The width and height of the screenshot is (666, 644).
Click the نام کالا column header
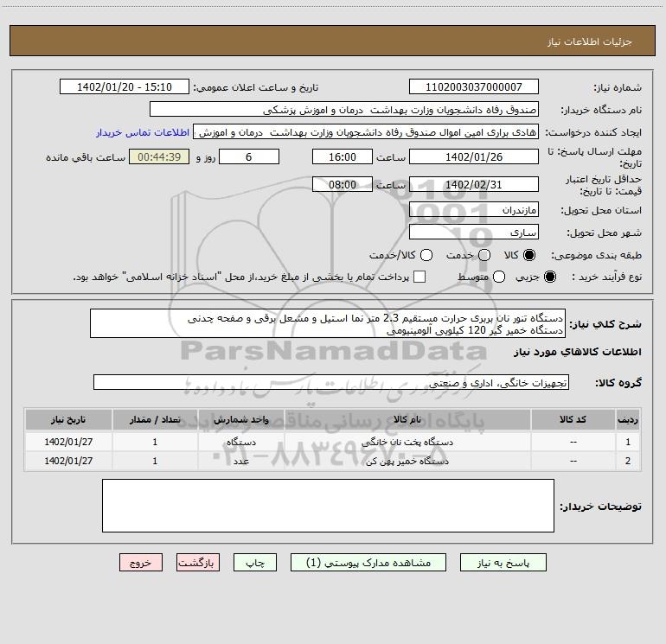407,419
